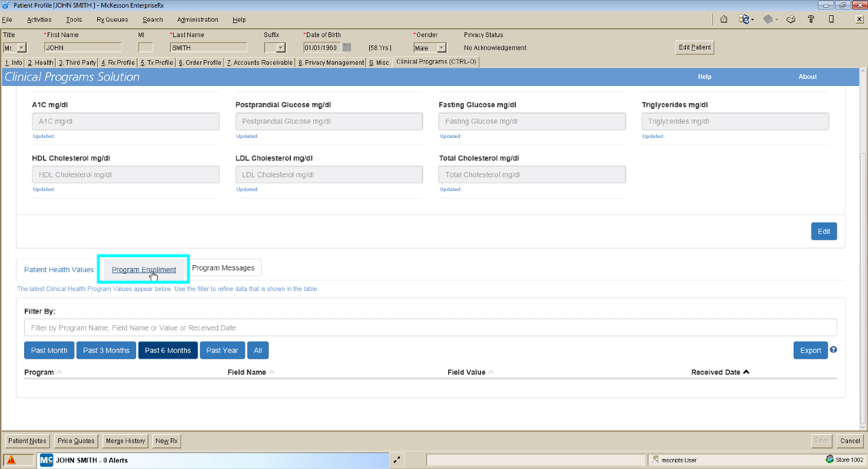
Task: Switch to the 3. Third Party tab
Action: 77,62
